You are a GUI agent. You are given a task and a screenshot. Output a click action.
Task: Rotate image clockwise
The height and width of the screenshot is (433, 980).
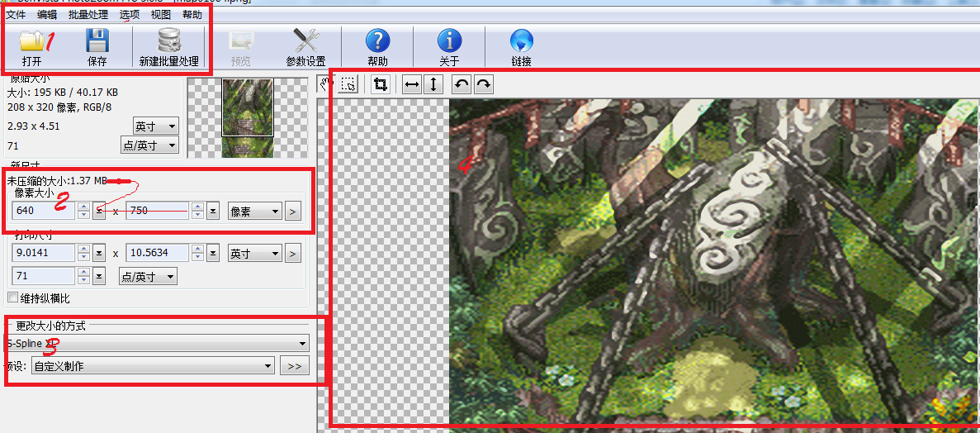point(484,84)
